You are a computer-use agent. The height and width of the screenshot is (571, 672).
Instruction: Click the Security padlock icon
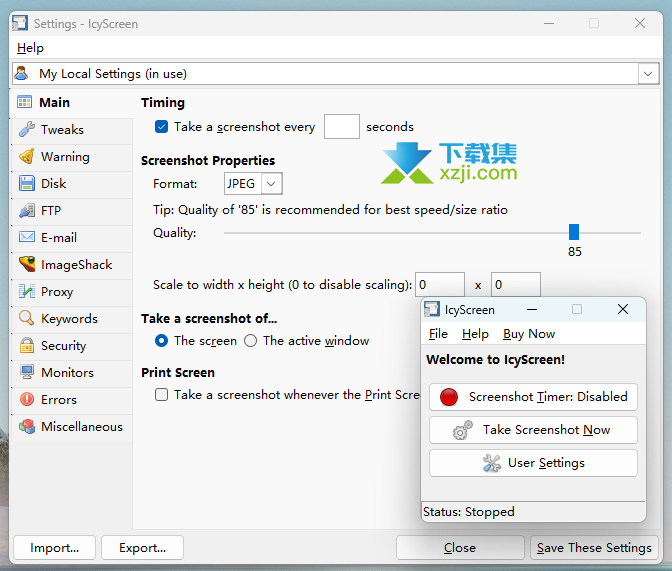click(27, 346)
